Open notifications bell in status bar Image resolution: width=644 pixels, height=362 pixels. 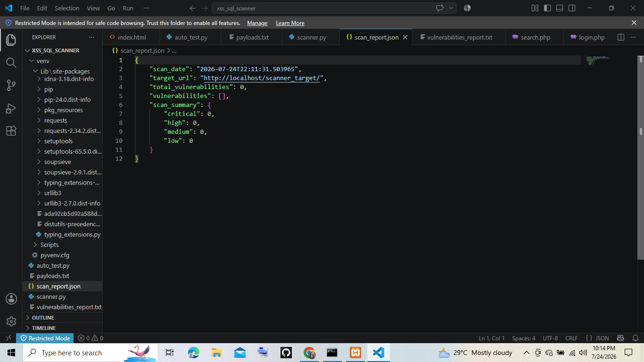coord(635,338)
